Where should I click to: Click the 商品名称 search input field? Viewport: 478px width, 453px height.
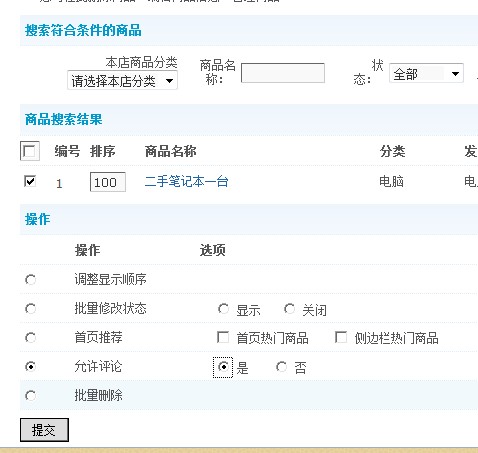[283, 73]
